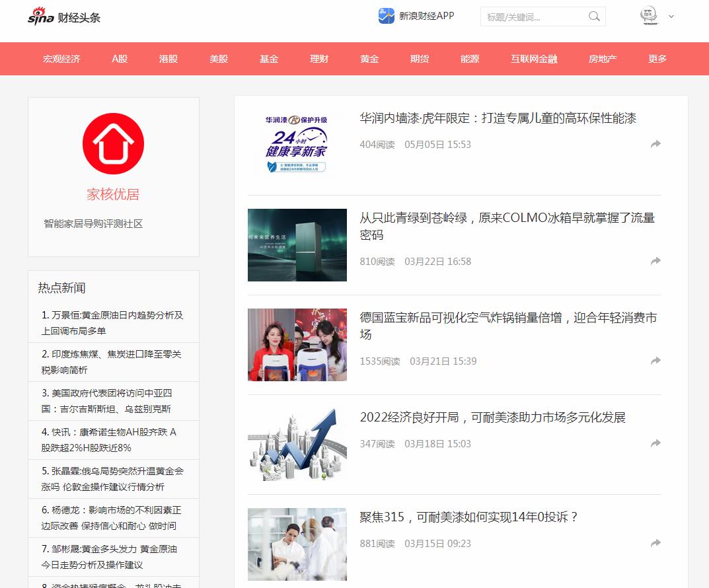Screen dimensions: 709x588
Task: Open headline 华润内墙漆·虎年限定
Action: (x=498, y=118)
